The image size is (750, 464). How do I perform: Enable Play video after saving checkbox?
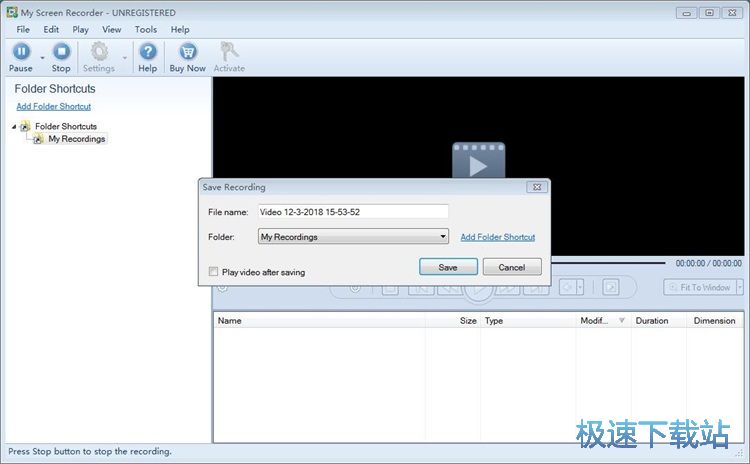[x=213, y=272]
